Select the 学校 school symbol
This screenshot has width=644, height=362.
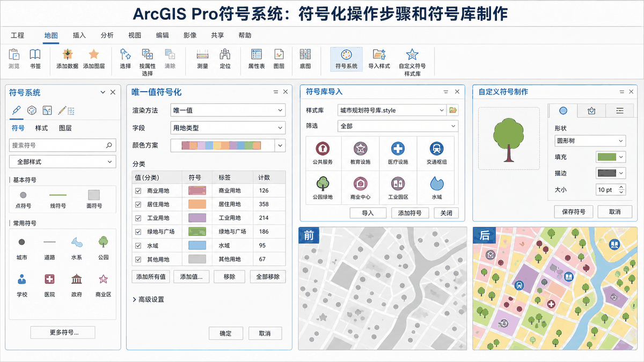pos(22,285)
